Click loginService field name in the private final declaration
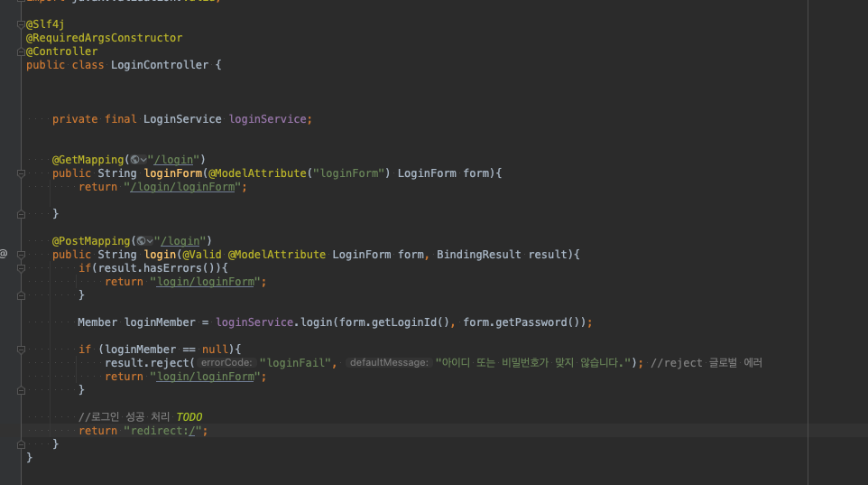The width and height of the screenshot is (868, 485). coord(267,119)
